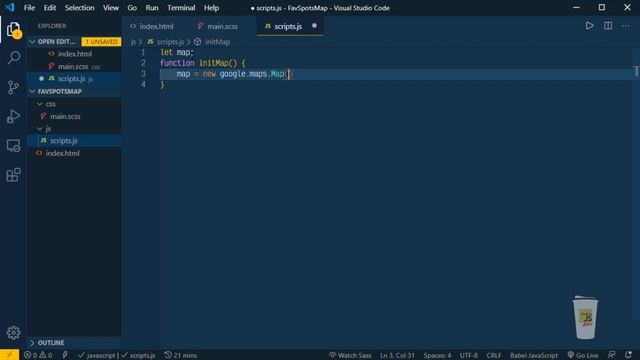Launch Go Live server

(583, 355)
